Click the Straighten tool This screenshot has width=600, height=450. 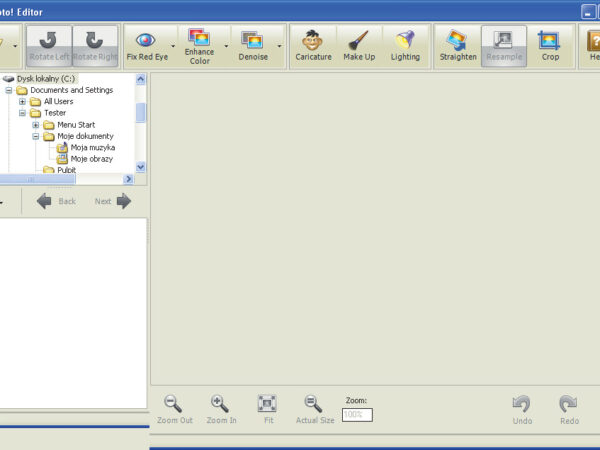(x=458, y=46)
